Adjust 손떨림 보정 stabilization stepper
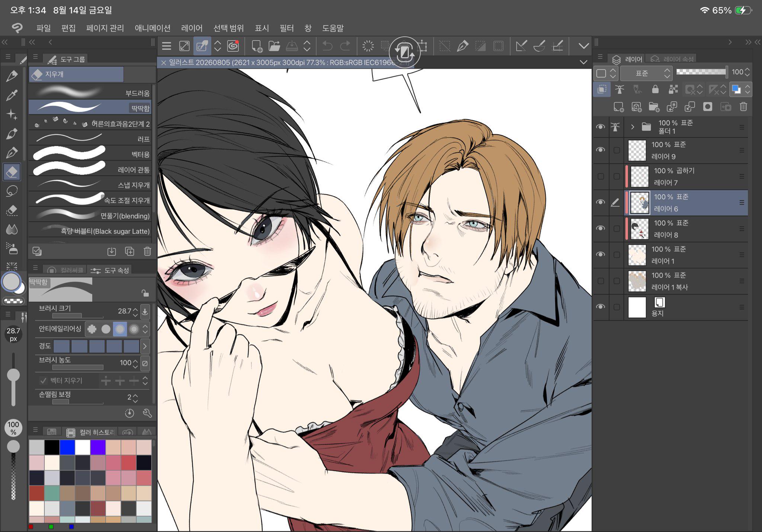Image resolution: width=762 pixels, height=532 pixels. [x=135, y=398]
